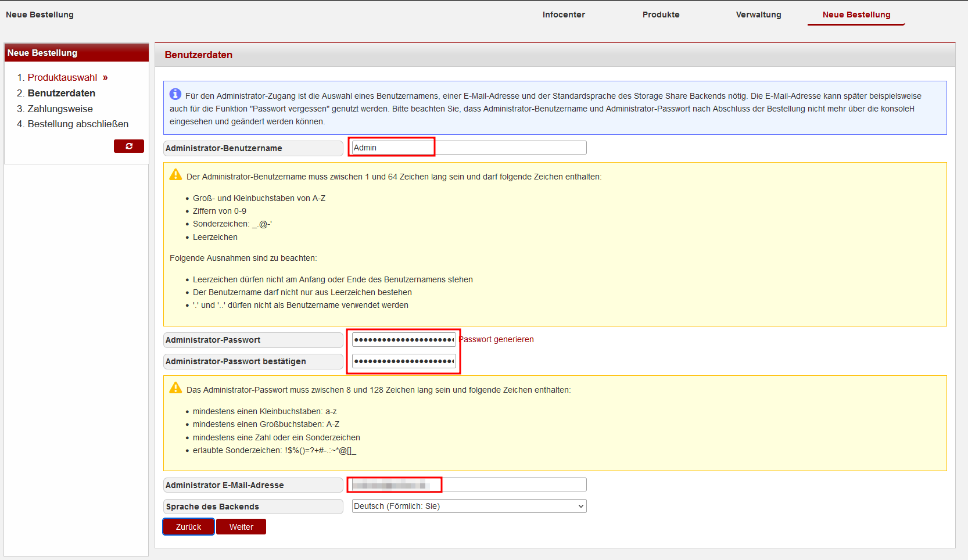Click the Passwort generieren link
The image size is (968, 560).
pyautogui.click(x=497, y=339)
